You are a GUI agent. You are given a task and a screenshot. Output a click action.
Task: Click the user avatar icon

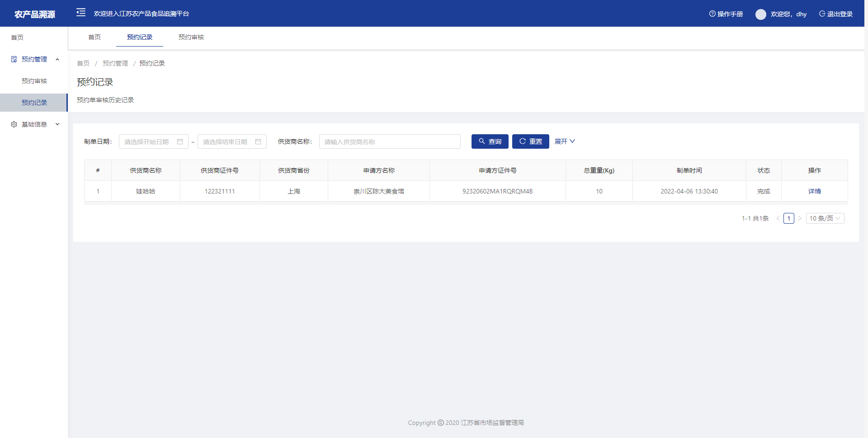pyautogui.click(x=760, y=14)
